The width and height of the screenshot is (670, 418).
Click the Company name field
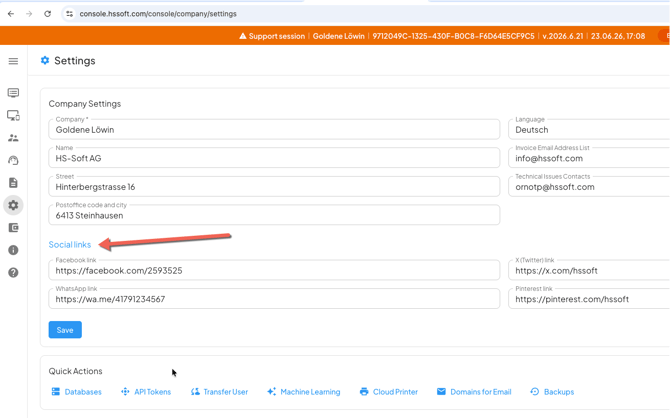tap(274, 129)
